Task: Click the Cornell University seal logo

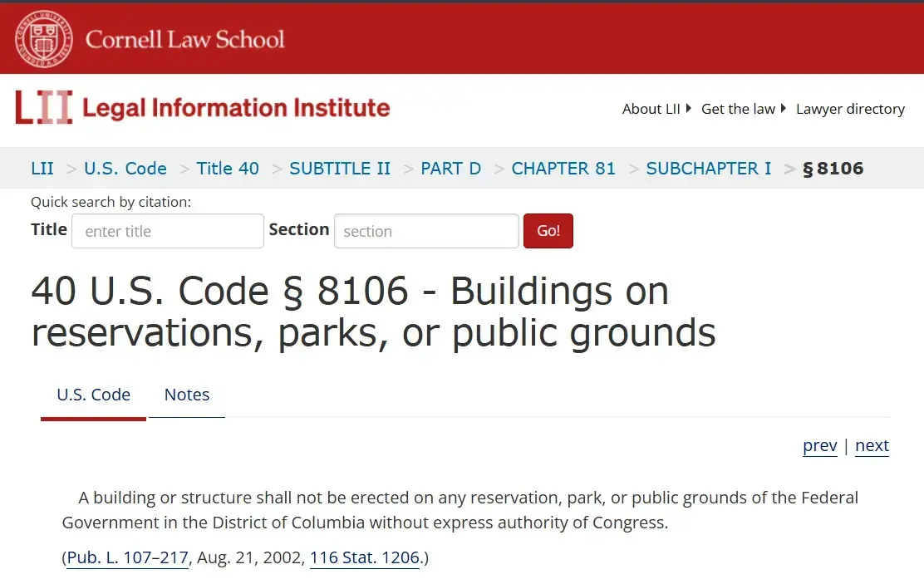Action: pos(44,39)
